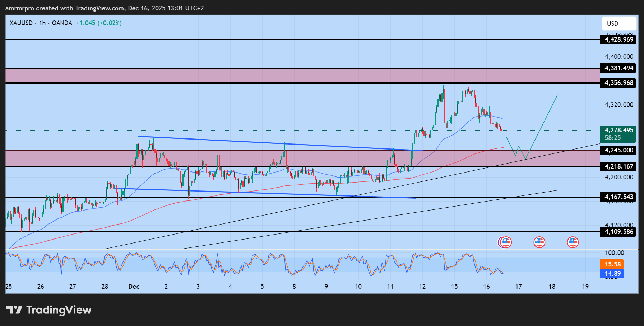Screen dimensions: 644x326
Task: Select the 4,356.968 price level label
Action: pyautogui.click(x=618, y=83)
